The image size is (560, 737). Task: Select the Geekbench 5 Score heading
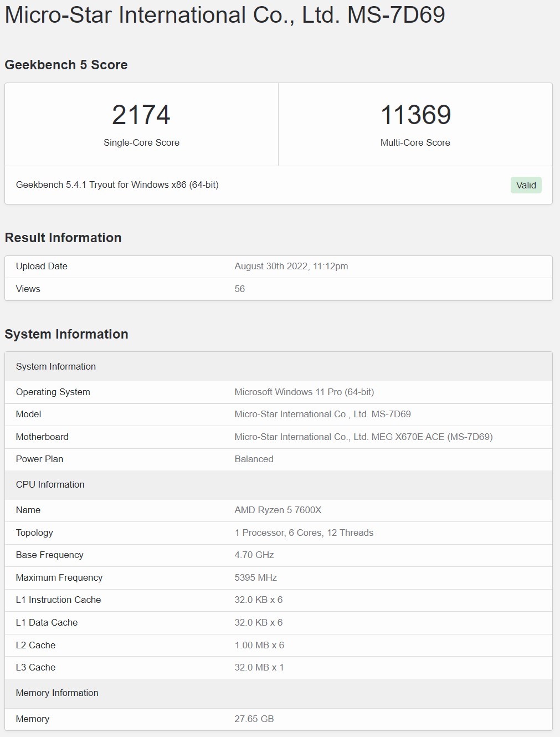[66, 65]
